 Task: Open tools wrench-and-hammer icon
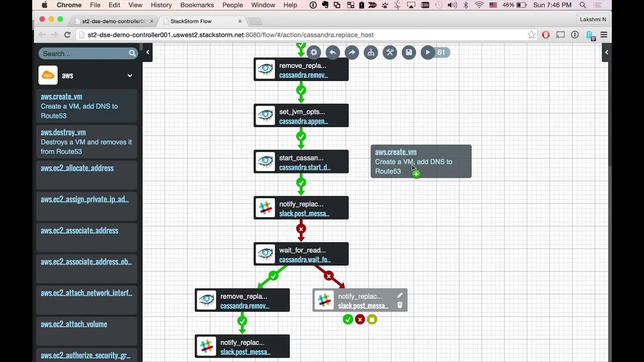pyautogui.click(x=390, y=52)
